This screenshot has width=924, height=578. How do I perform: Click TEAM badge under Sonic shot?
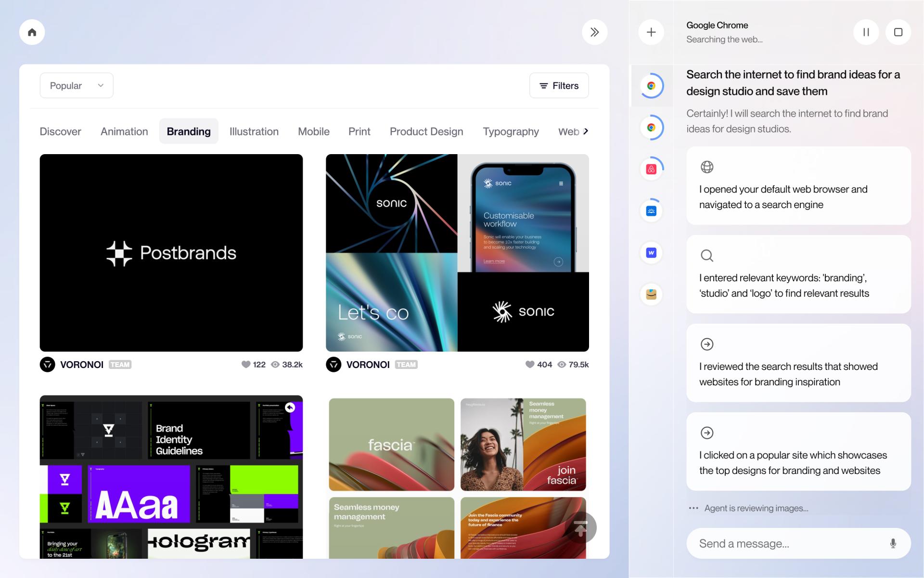tap(406, 365)
